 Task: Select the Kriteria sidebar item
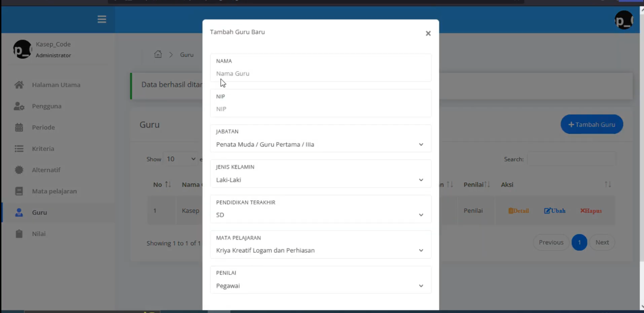(43, 149)
